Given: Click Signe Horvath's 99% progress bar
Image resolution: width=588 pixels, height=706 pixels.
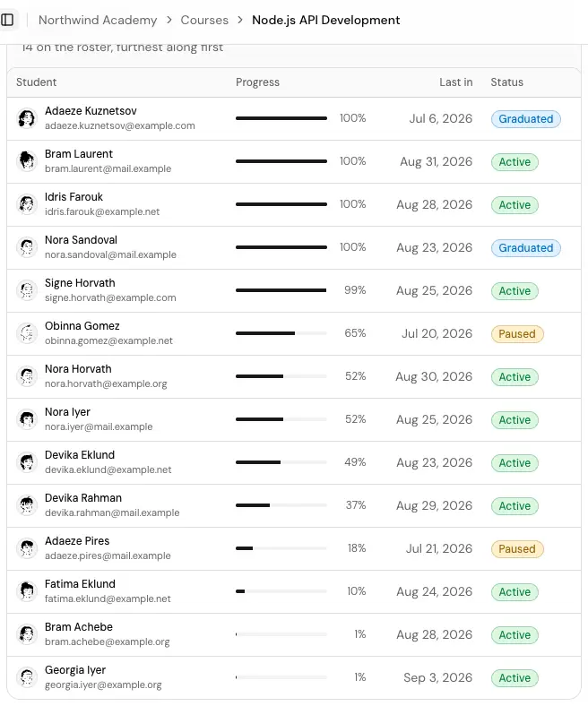Looking at the screenshot, I should [x=281, y=290].
